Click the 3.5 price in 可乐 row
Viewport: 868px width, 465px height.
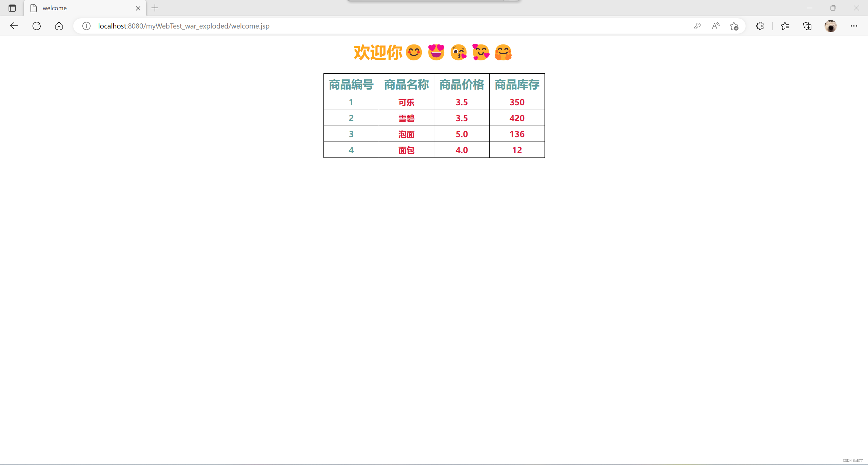point(462,102)
